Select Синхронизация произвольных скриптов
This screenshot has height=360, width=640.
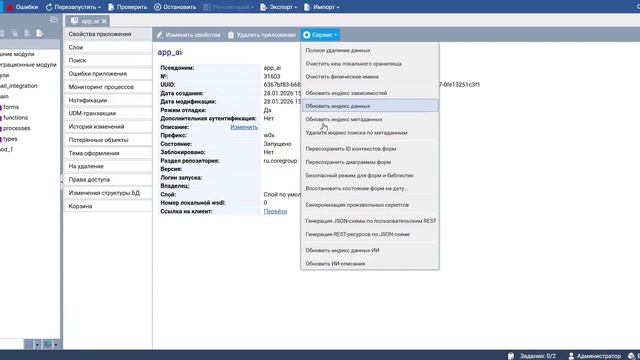(370, 205)
